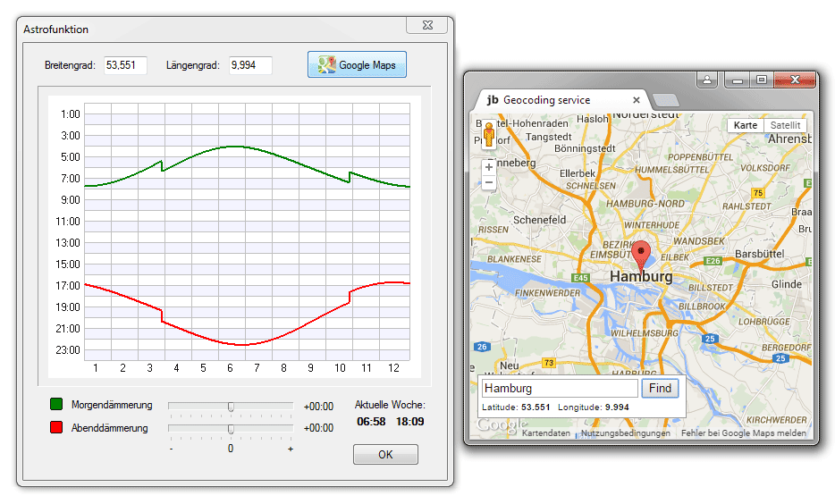Image resolution: width=835 pixels, height=504 pixels.
Task: Zoom in on the map with plus
Action: pyautogui.click(x=488, y=167)
